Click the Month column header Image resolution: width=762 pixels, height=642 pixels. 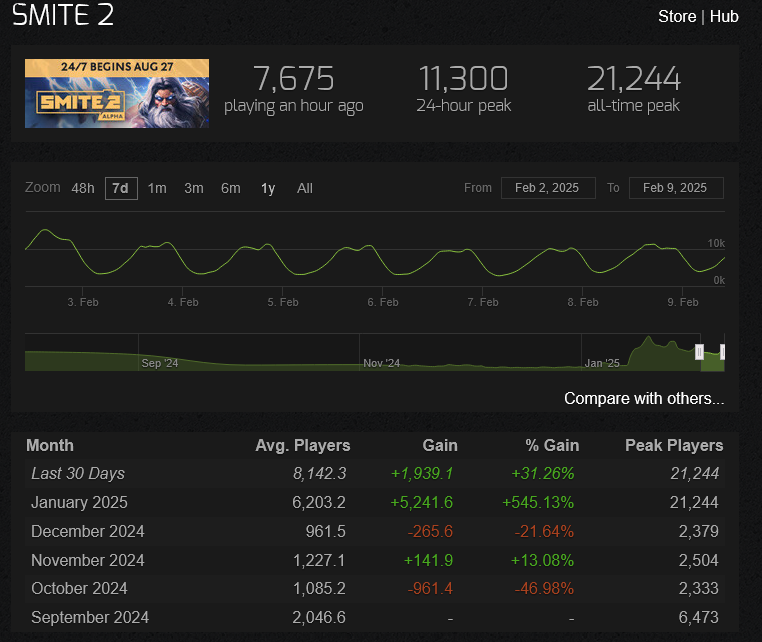50,446
